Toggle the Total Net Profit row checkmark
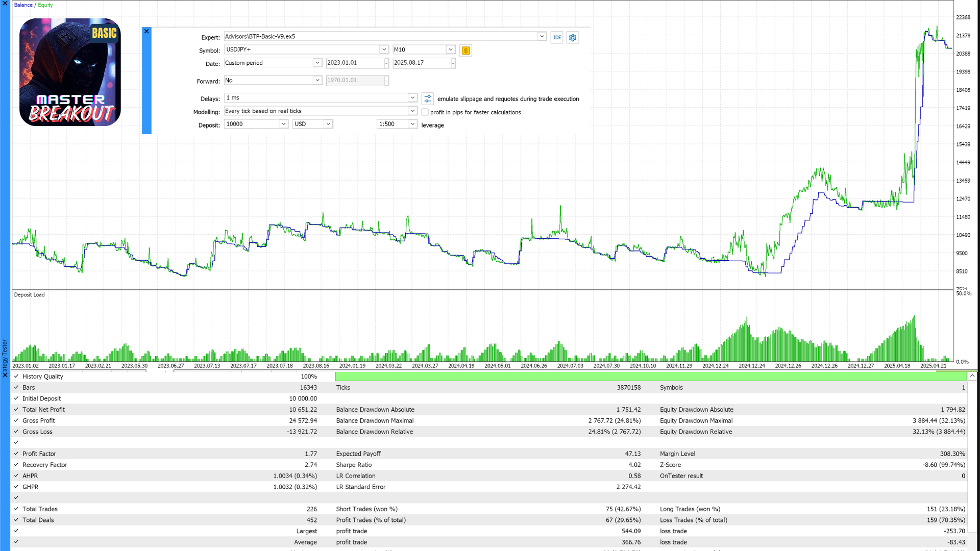The height and width of the screenshot is (551, 980). tap(16, 409)
